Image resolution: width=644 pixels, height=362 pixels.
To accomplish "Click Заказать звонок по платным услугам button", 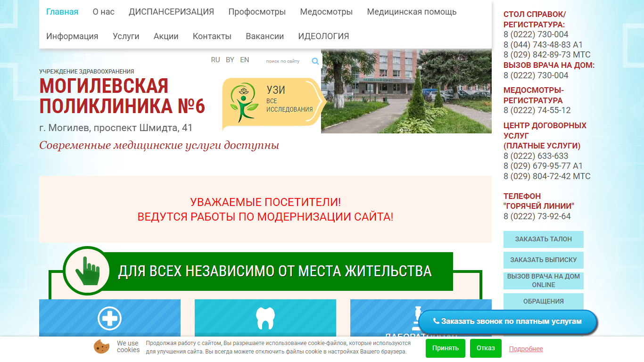I will tap(508, 321).
